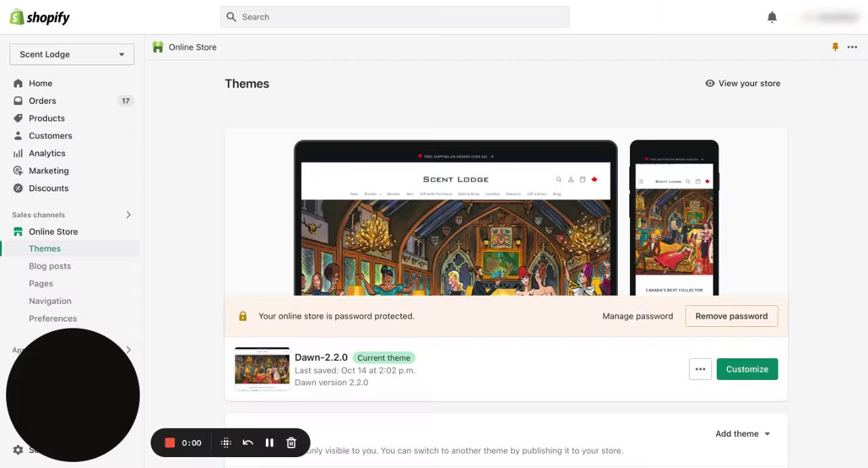Click the Online Store sidebar icon
This screenshot has width=868, height=468.
[x=18, y=232]
